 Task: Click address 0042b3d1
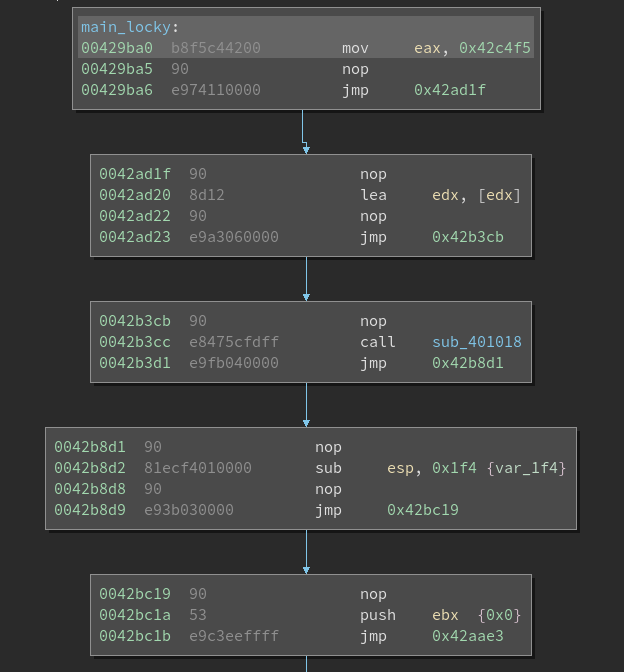(135, 363)
